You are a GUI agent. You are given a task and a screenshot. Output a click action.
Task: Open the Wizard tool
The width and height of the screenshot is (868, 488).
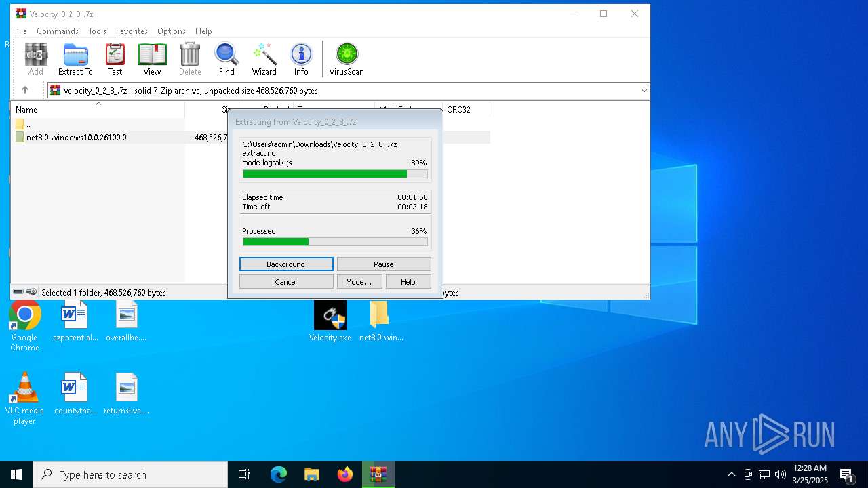[264, 60]
